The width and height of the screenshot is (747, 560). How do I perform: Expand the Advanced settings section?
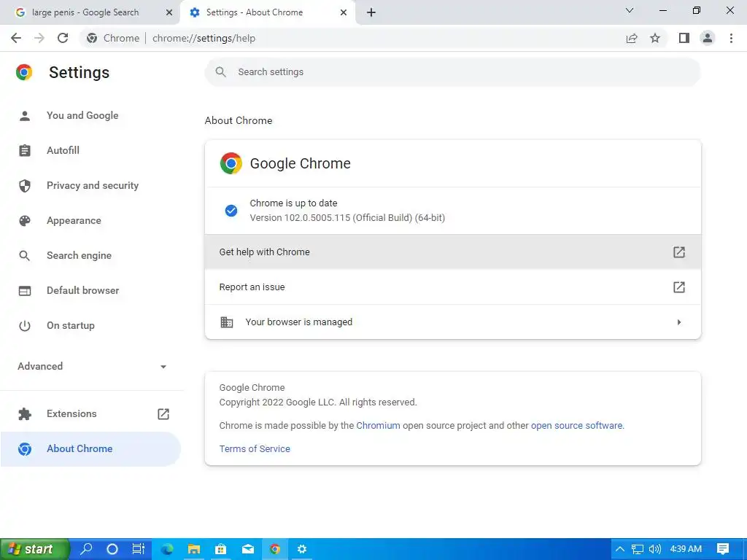(92, 366)
